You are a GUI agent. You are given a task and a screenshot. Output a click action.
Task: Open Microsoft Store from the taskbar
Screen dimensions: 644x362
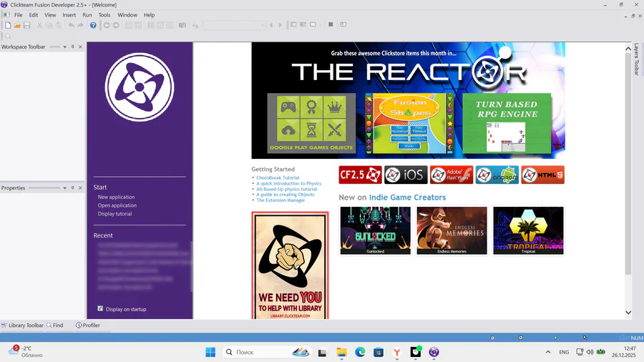(379, 352)
